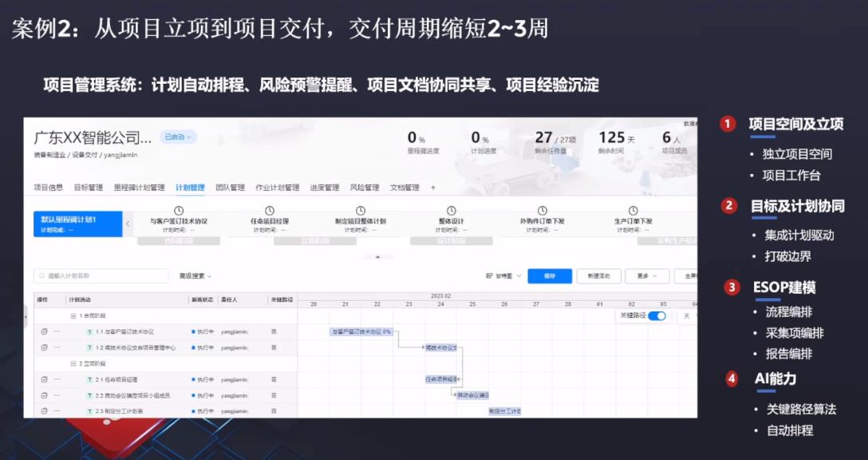This screenshot has width=868, height=460.
Task: Click 执行中 status of task 1.1
Action: [203, 332]
